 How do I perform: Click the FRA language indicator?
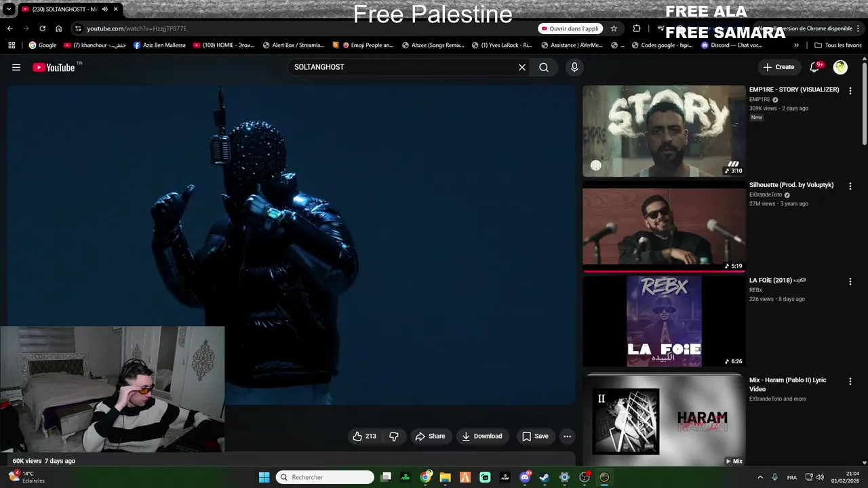click(x=792, y=477)
